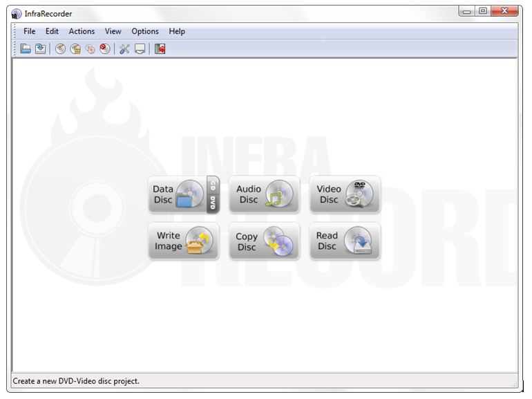The image size is (532, 399).
Task: Click the Copy disc two-discs toolbar icon
Action: (x=91, y=49)
